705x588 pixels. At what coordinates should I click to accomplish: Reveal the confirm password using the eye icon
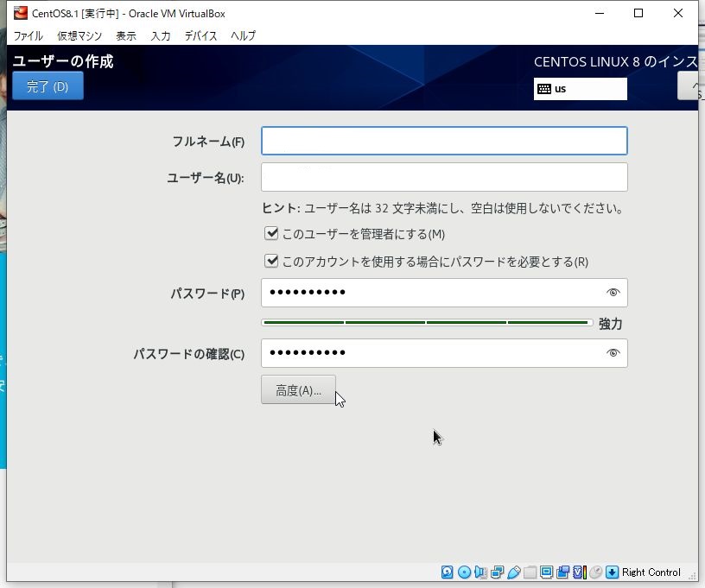click(x=613, y=352)
